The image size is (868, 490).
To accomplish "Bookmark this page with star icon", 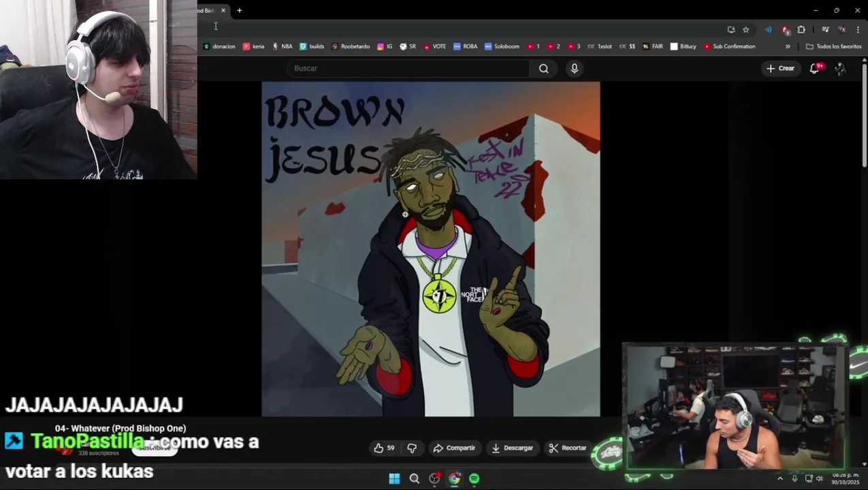I will [x=745, y=29].
